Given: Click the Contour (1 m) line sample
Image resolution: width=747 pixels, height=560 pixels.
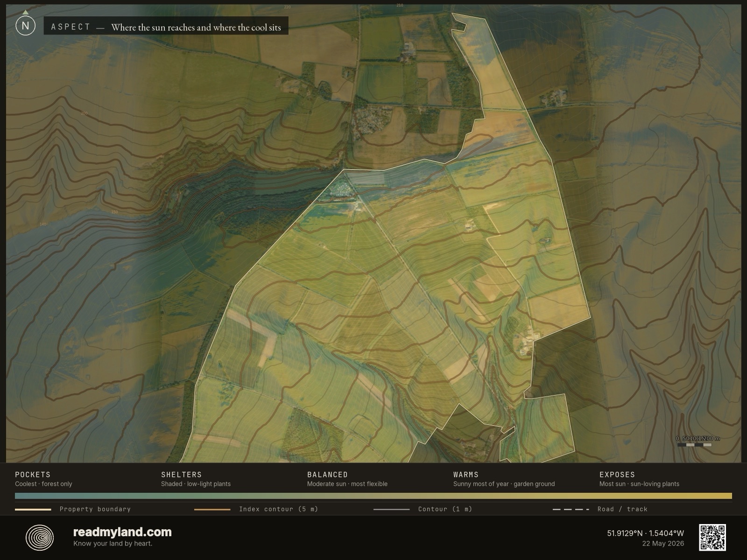Looking at the screenshot, I should click(x=391, y=509).
